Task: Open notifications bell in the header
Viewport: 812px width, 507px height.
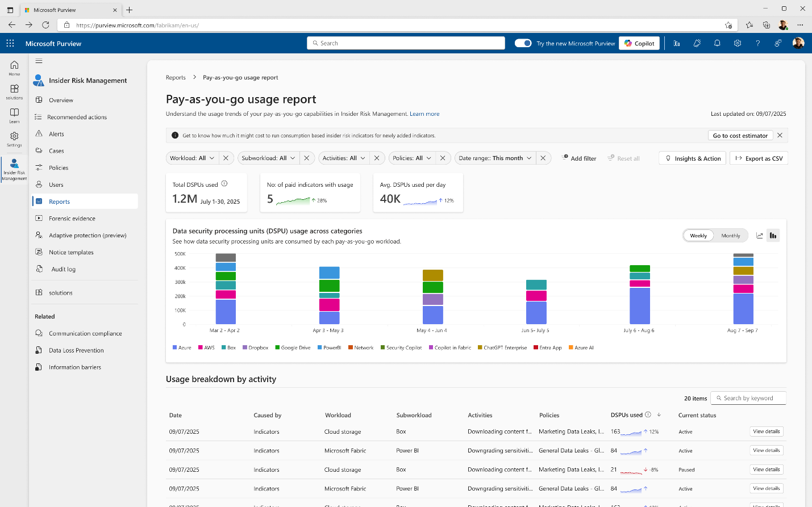Action: 717,43
